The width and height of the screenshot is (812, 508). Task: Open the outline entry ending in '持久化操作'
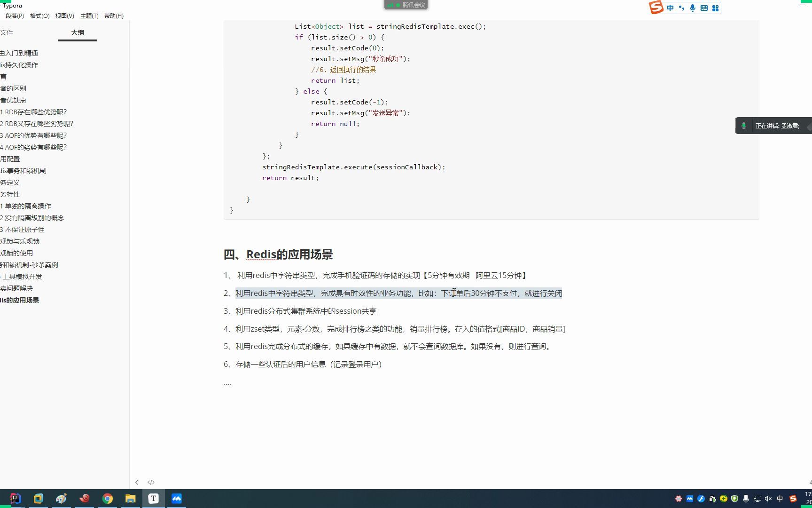[x=19, y=65]
